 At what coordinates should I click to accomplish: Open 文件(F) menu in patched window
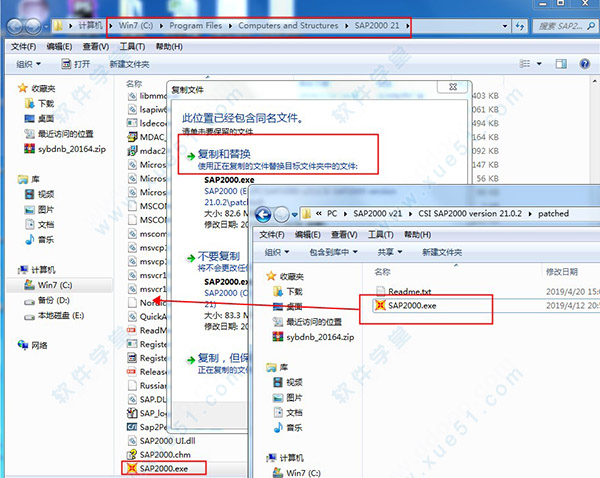(272, 234)
